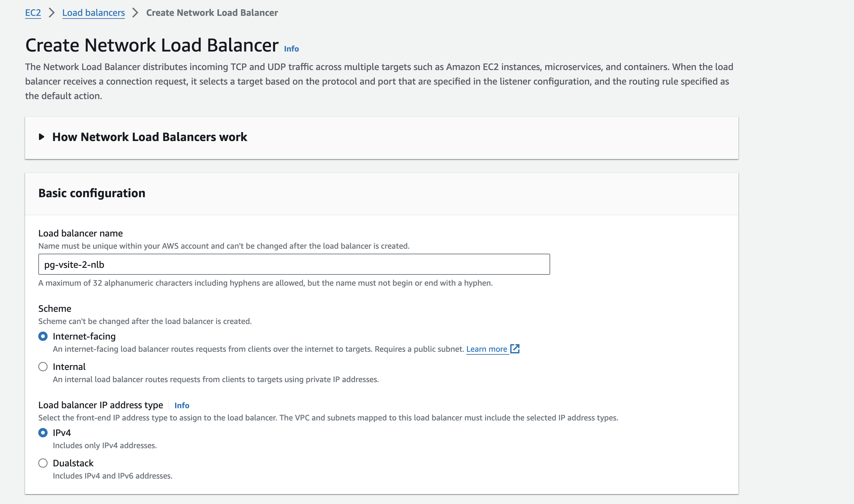Click the Internal option label
Screen dimensions: 854x504
(x=69, y=367)
